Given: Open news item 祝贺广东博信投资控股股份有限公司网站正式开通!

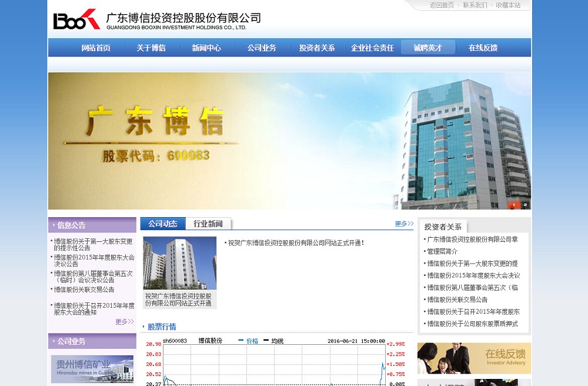Looking at the screenshot, I should tap(296, 243).
